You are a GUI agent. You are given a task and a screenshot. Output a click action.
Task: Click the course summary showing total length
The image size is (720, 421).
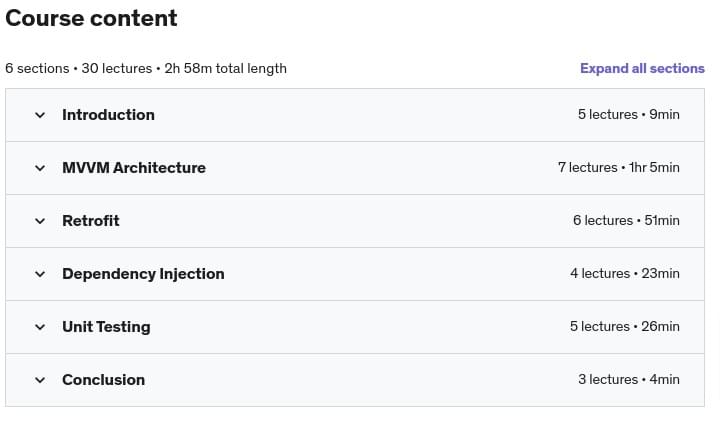[146, 69]
